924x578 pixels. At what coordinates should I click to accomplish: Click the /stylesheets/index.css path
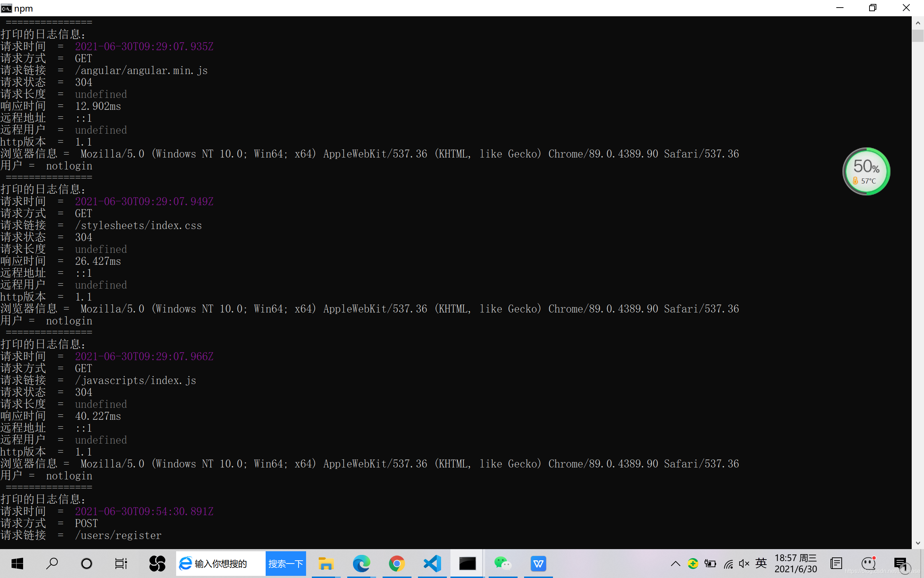coord(139,225)
